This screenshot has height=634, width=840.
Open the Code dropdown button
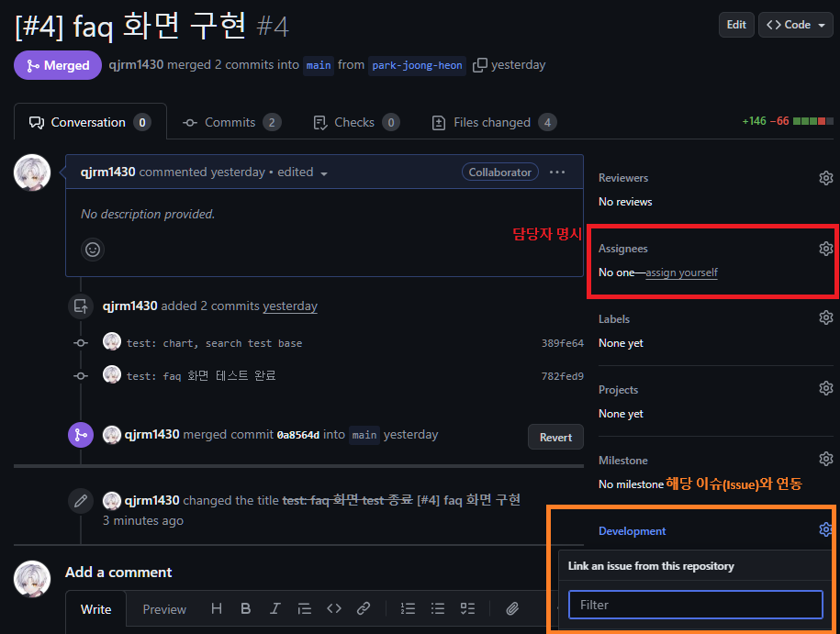pos(796,25)
